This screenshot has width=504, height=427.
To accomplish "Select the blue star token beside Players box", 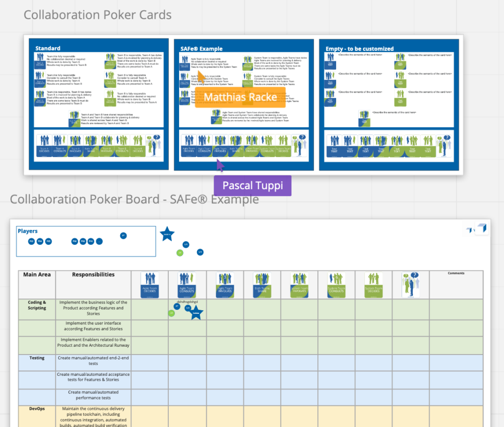I will coord(167,234).
